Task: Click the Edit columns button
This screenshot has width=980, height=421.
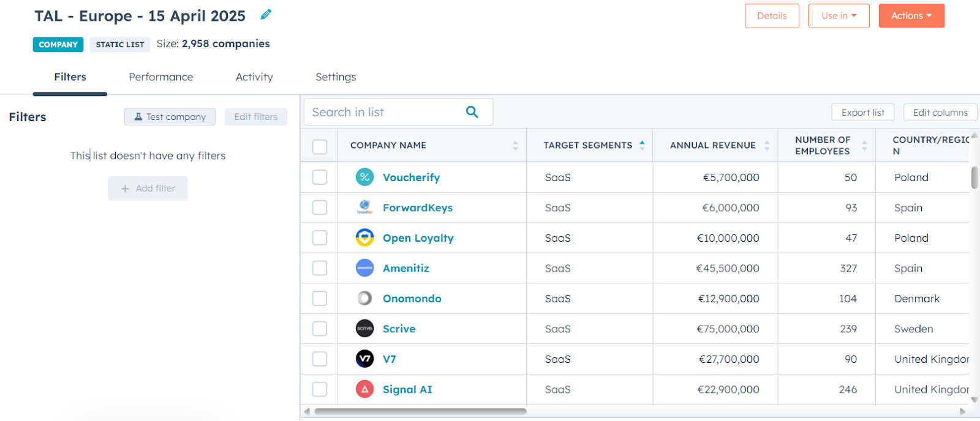Action: [x=940, y=113]
